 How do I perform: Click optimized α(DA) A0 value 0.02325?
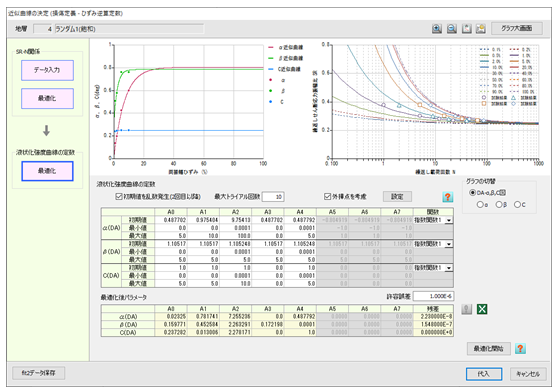coord(171,316)
